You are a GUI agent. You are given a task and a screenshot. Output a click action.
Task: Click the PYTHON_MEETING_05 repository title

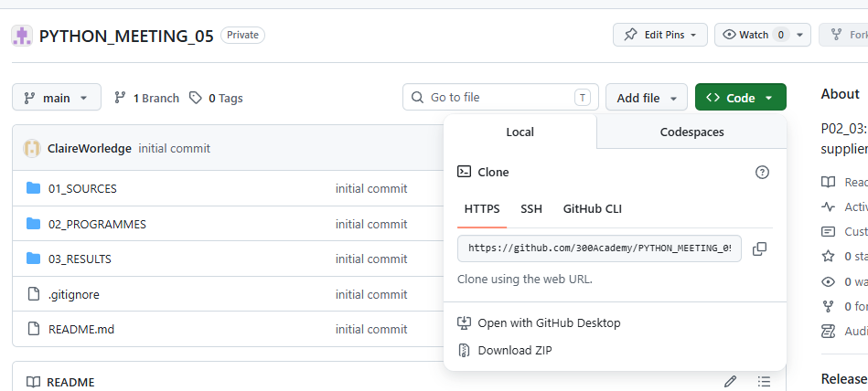tap(126, 36)
